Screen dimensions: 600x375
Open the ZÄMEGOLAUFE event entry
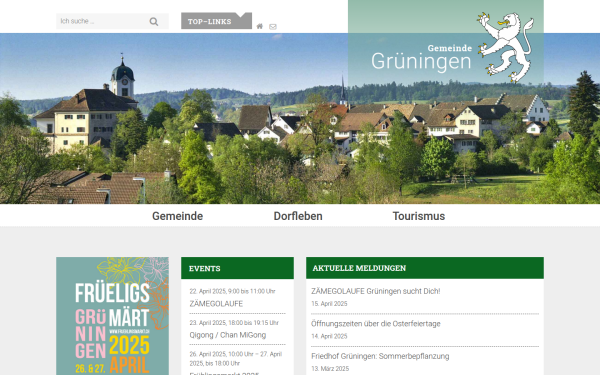click(x=216, y=304)
